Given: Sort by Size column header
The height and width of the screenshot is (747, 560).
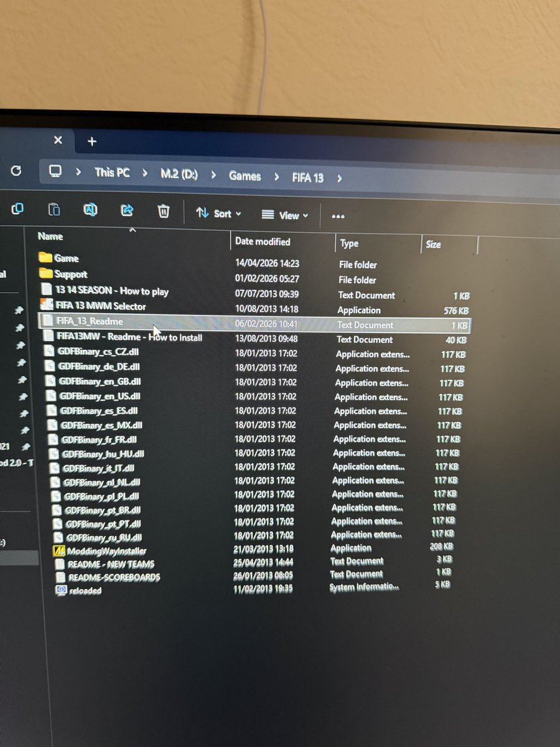Looking at the screenshot, I should 434,245.
